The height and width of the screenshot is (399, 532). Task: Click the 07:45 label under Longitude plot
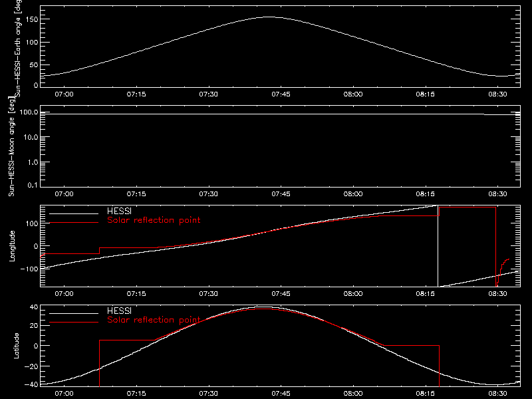pos(281,293)
